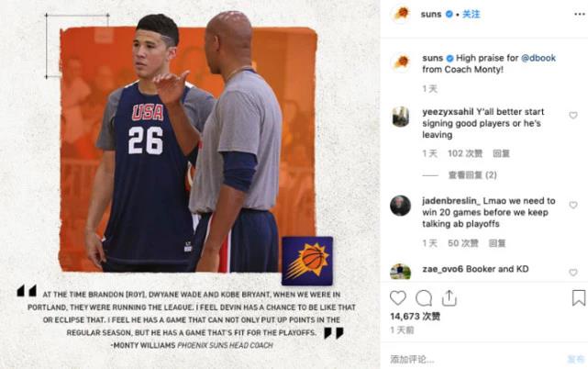This screenshot has width=588, height=369.
Task: Open the comment bubble icon
Action: [424, 298]
